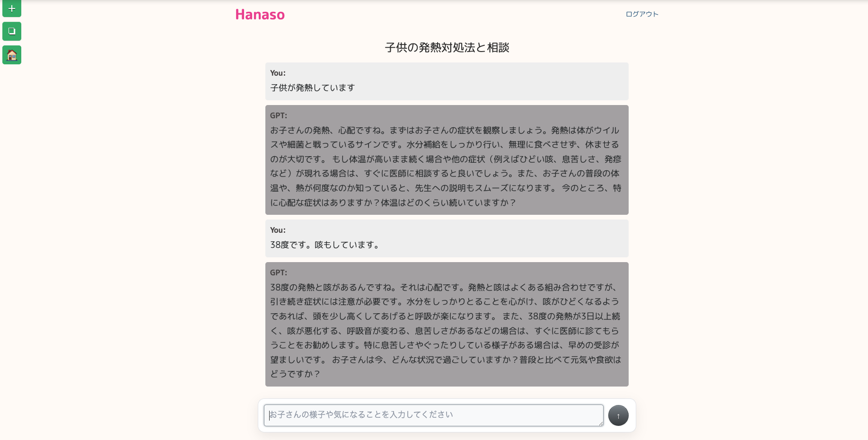Click the message 38度です。咳もしています。

(x=325, y=245)
